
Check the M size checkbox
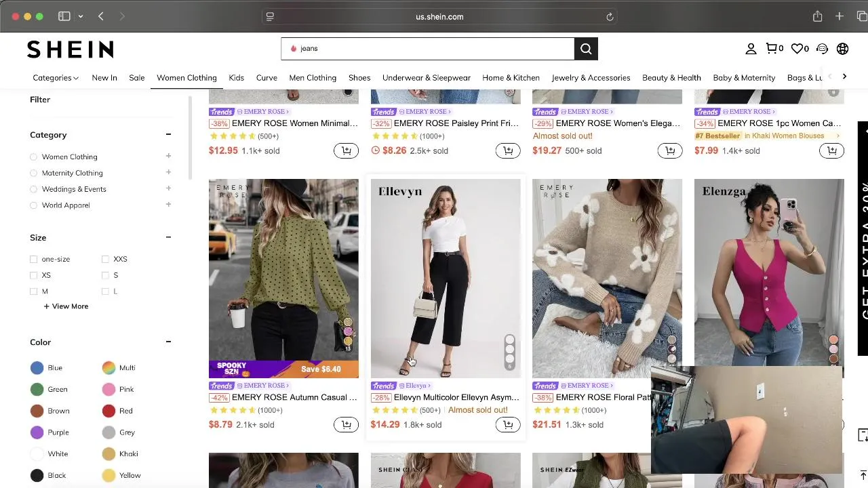tap(33, 291)
